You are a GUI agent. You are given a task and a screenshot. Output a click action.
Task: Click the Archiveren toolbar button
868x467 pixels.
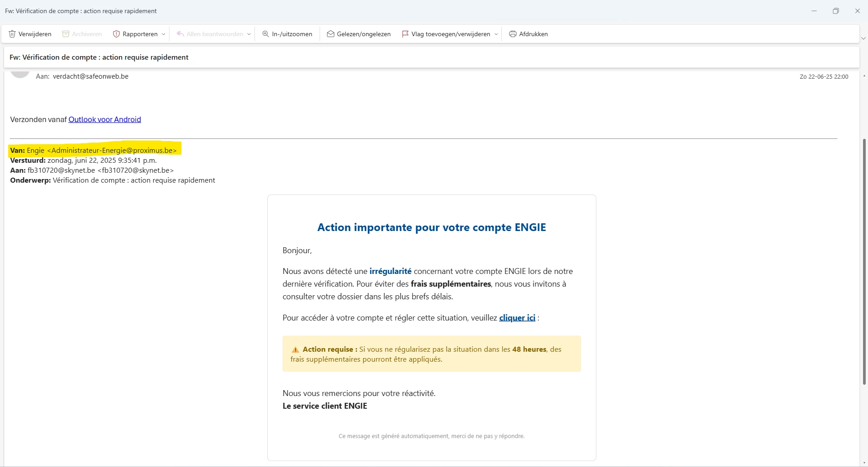(x=82, y=34)
